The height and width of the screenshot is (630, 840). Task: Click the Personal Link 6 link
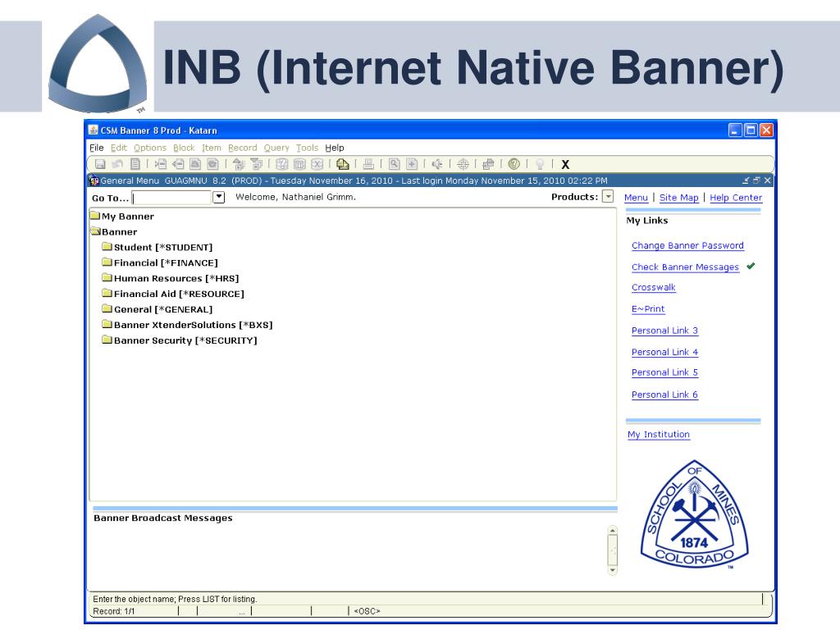(664, 395)
